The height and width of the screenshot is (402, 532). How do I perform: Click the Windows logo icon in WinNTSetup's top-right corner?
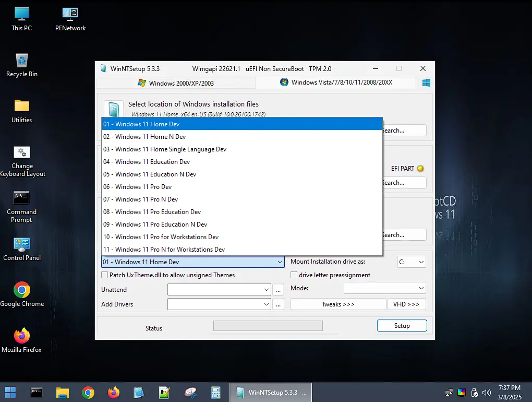pos(426,82)
